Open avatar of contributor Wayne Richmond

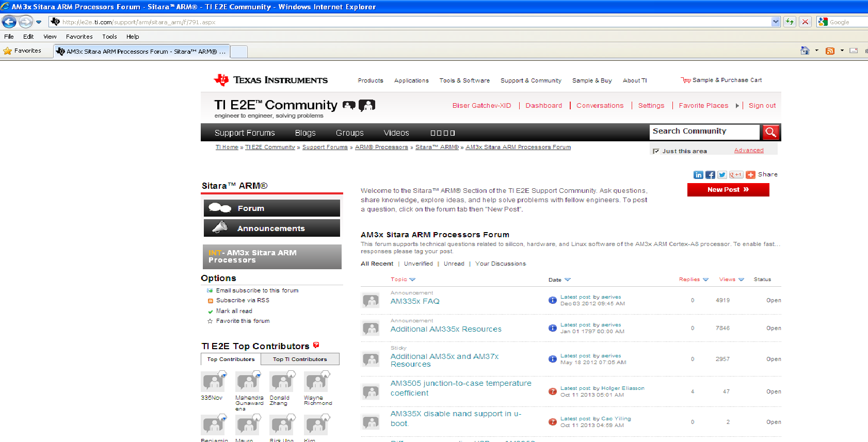pos(316,382)
